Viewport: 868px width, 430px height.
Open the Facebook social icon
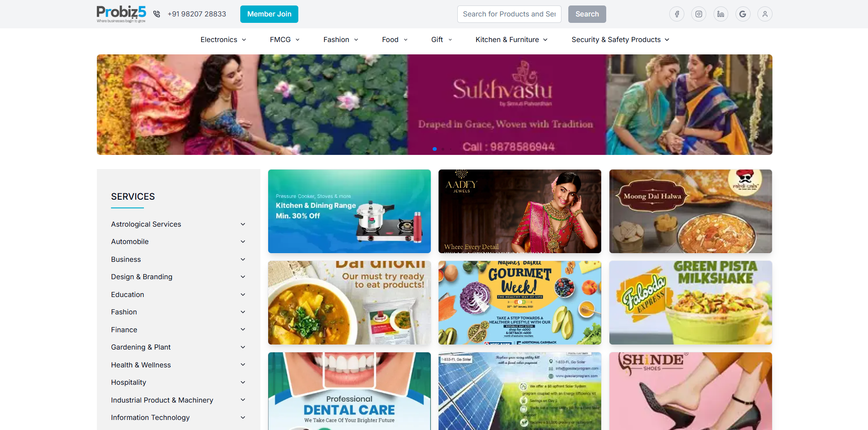click(x=677, y=14)
